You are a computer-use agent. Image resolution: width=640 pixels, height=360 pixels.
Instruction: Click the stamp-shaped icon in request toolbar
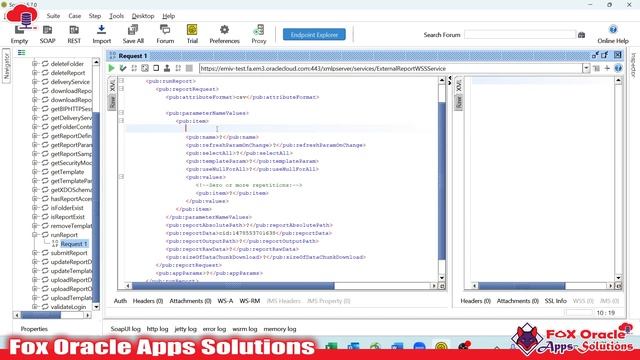pyautogui.click(x=167, y=68)
